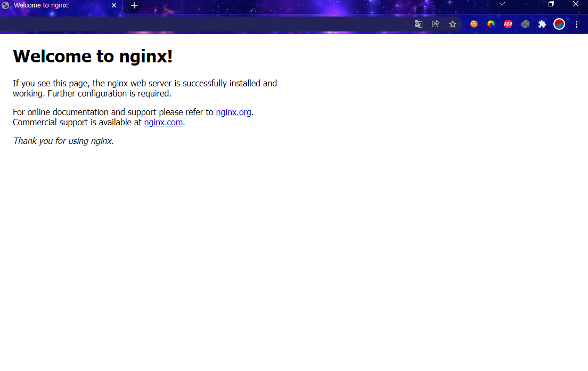The height and width of the screenshot is (371, 588).
Task: Close the Welcome to nginx! tab
Action: tap(114, 6)
